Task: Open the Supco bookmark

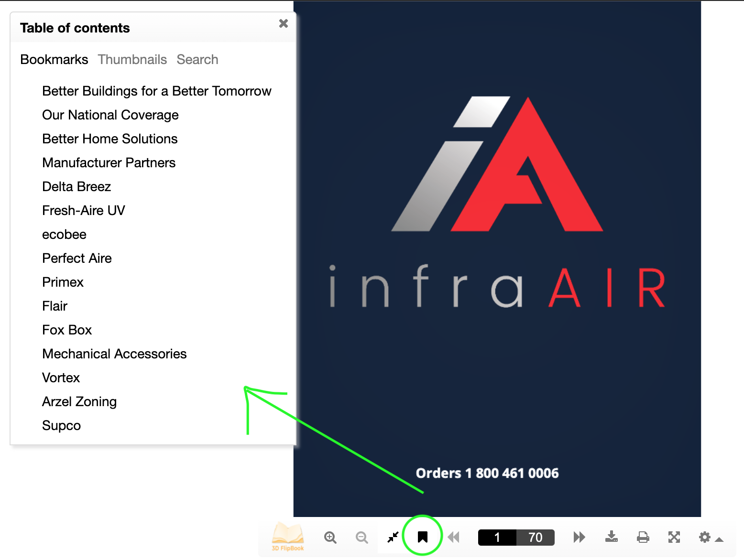Action: click(61, 426)
